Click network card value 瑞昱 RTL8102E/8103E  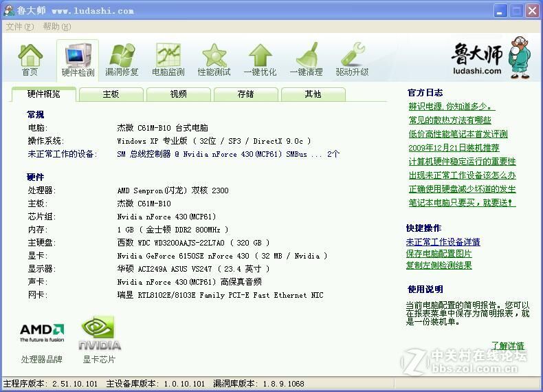pos(220,295)
